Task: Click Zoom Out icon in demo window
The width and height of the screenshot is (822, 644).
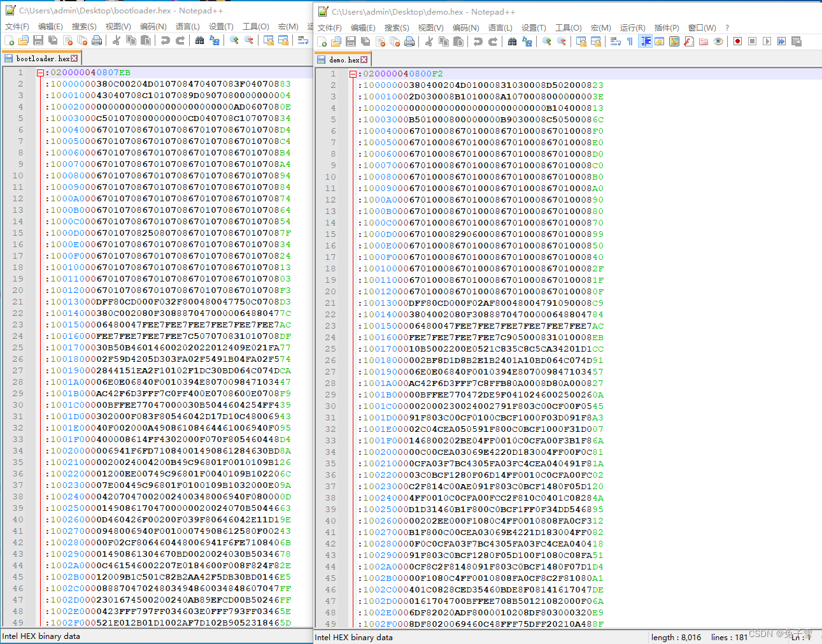Action: coord(562,41)
